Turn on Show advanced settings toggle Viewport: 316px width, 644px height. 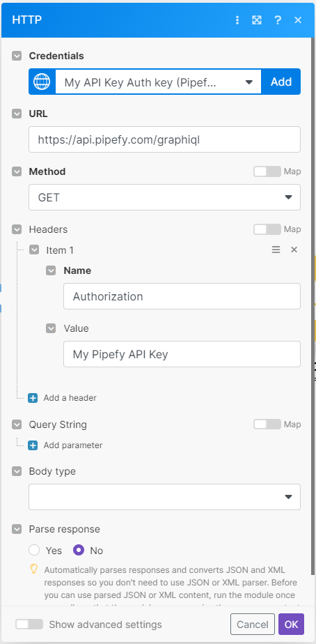[29, 624]
